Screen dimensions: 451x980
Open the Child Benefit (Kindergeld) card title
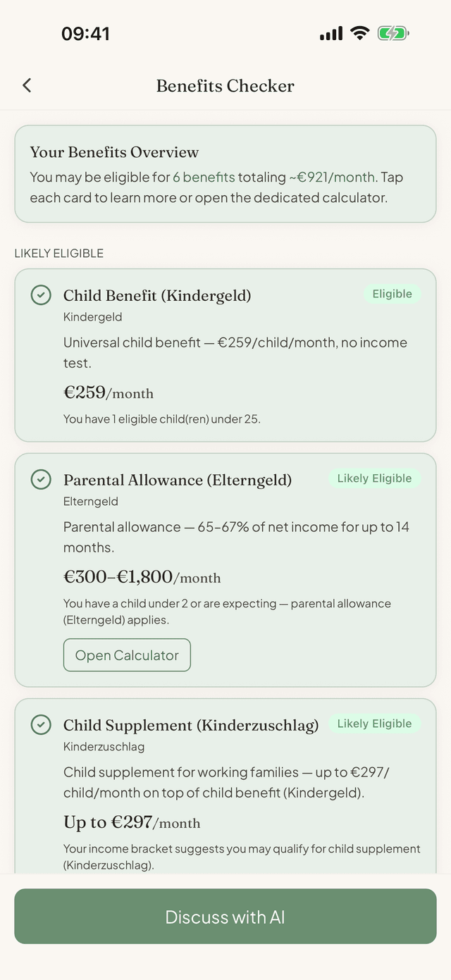[157, 296]
